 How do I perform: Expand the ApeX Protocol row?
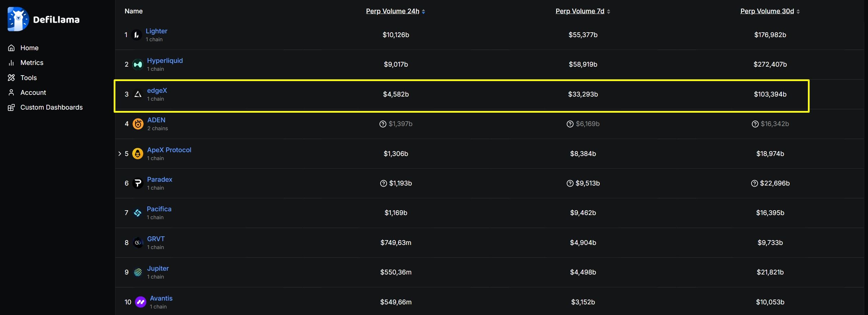tap(120, 154)
